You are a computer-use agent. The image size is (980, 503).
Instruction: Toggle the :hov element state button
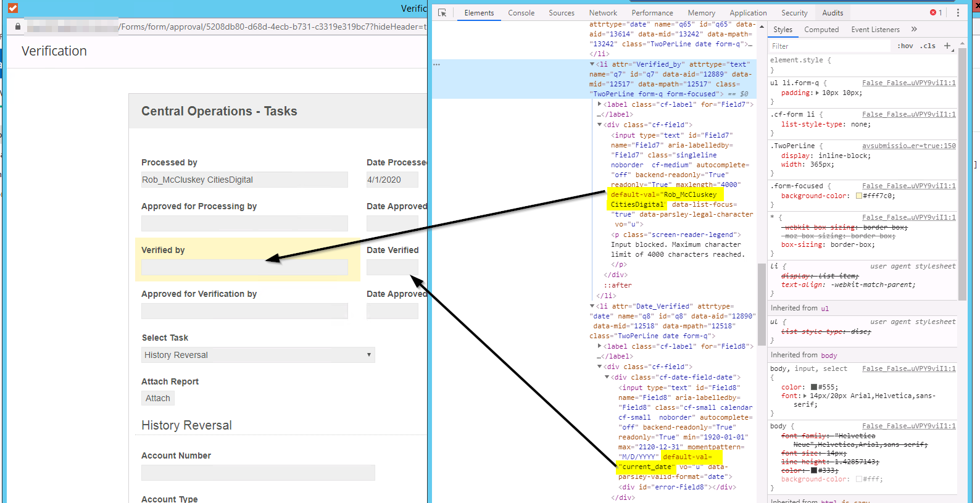pos(905,46)
